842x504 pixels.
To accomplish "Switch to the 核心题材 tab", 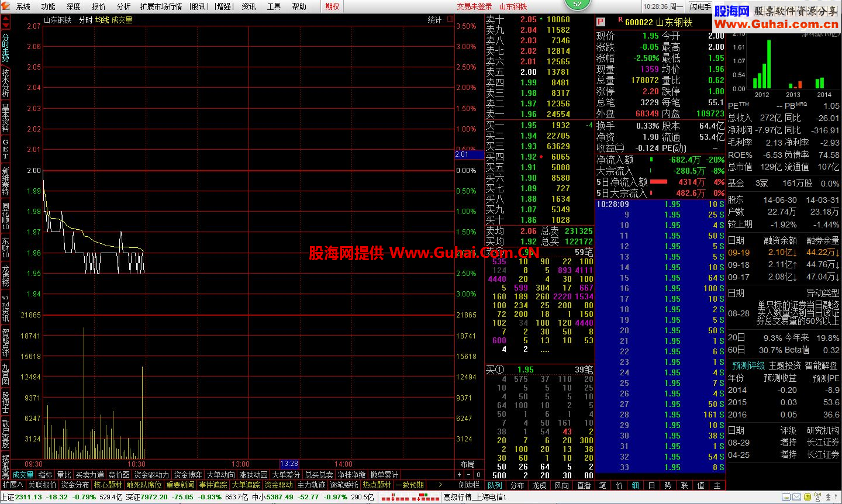I will (x=108, y=485).
